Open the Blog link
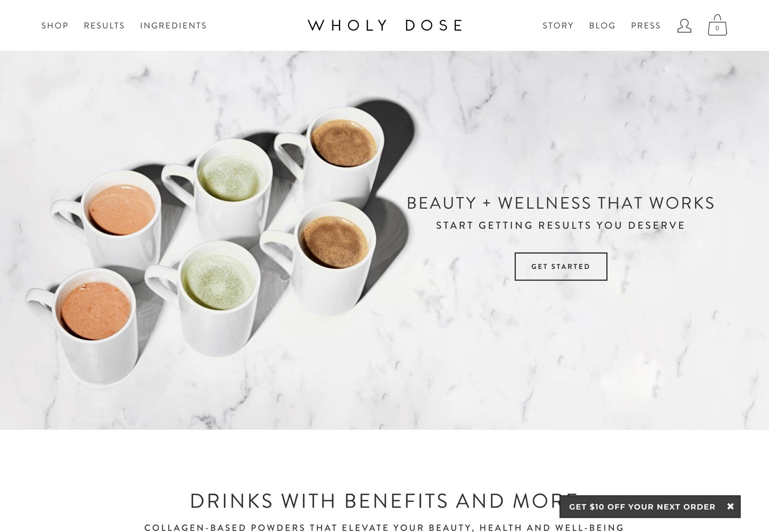Viewport: 769px width, 532px height. click(602, 26)
